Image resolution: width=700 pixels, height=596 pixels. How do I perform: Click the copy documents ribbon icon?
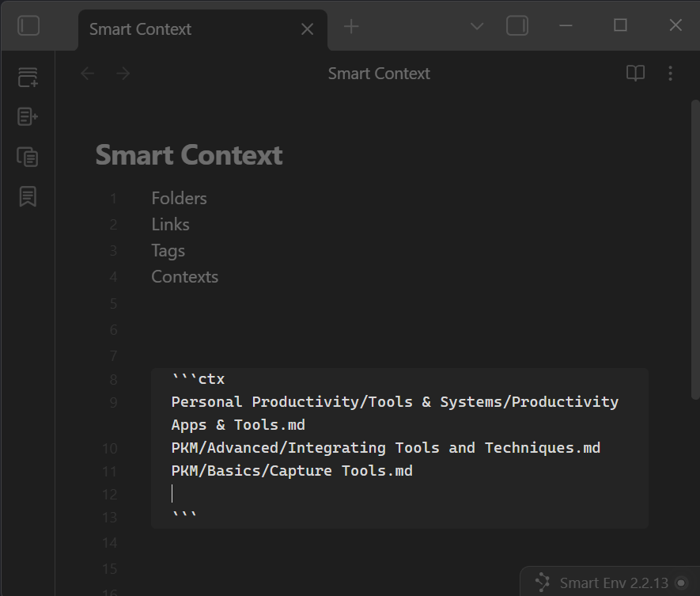pyautogui.click(x=28, y=157)
